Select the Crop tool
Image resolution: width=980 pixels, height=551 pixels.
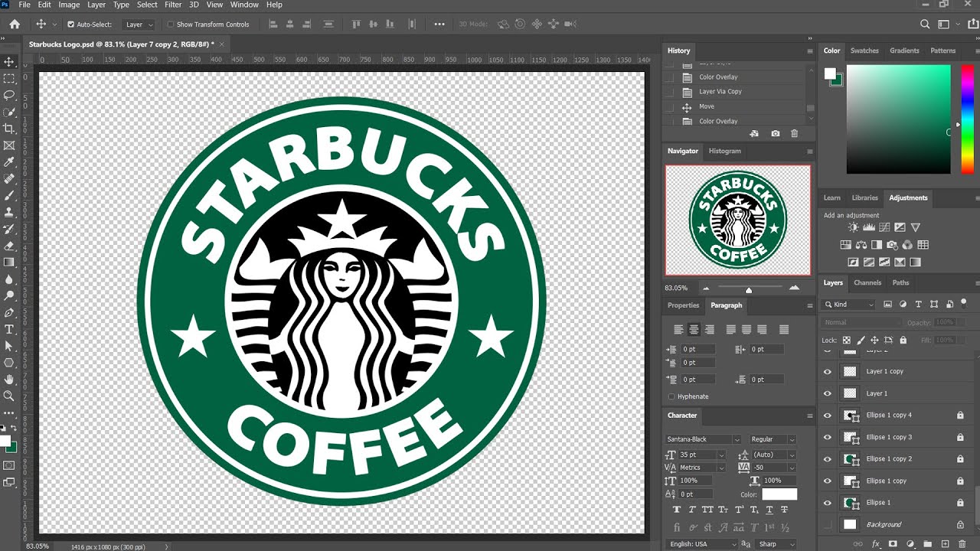[9, 129]
